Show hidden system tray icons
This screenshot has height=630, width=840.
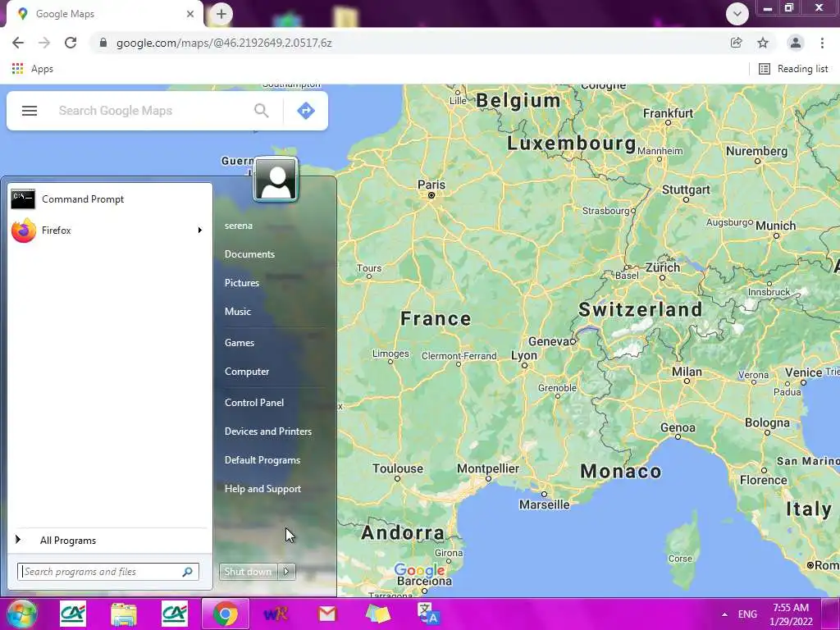pyautogui.click(x=724, y=614)
